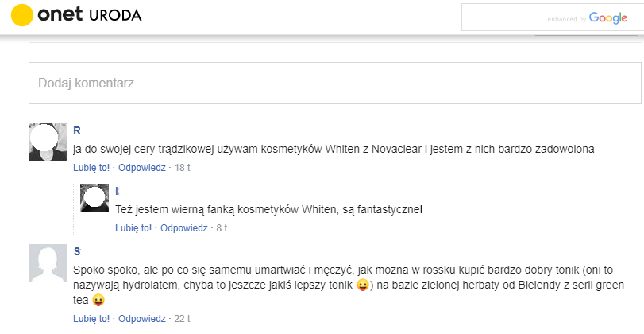644x334 pixels.
Task: Open the URODA section link
Action: pyautogui.click(x=116, y=16)
